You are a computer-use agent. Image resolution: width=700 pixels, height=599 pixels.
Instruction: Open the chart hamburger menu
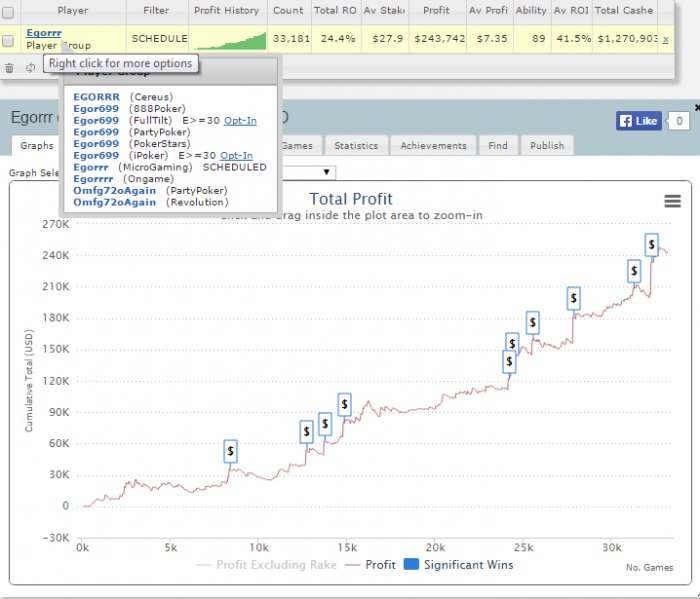[672, 201]
